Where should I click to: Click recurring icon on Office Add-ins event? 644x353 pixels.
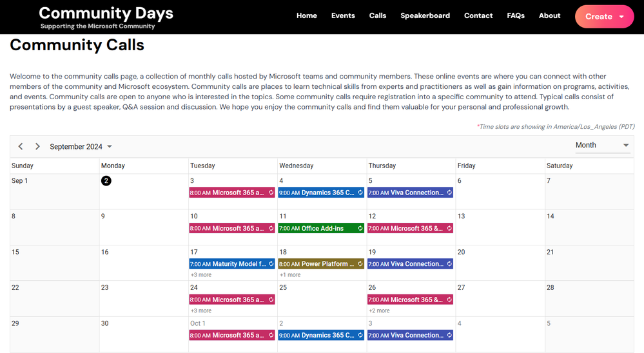360,228
